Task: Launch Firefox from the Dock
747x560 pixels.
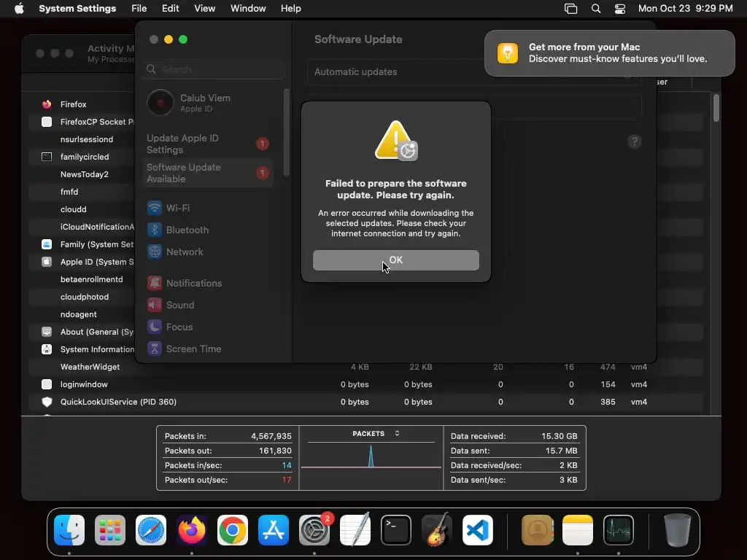Action: (x=192, y=529)
